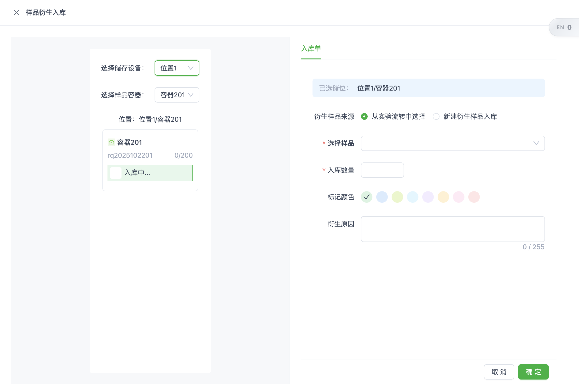
Task: Open the 选择储存设备 dropdown
Action: click(x=177, y=68)
